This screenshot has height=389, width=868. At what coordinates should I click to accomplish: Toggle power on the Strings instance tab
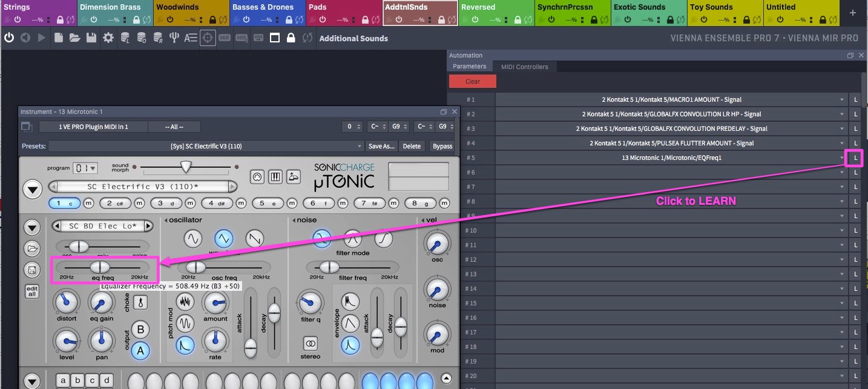click(17, 20)
